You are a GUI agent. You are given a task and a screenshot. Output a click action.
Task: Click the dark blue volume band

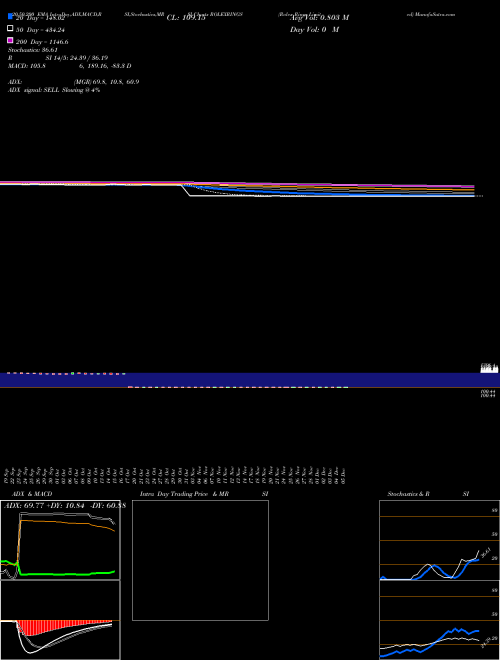click(250, 380)
